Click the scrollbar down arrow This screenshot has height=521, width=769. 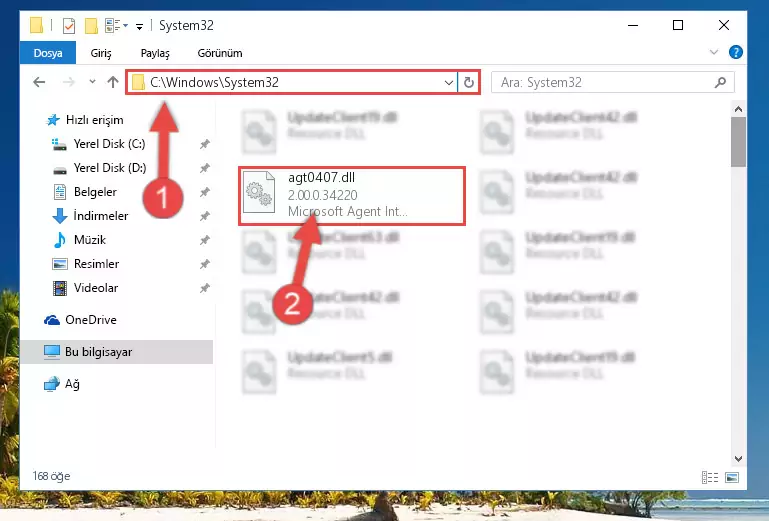pos(738,459)
